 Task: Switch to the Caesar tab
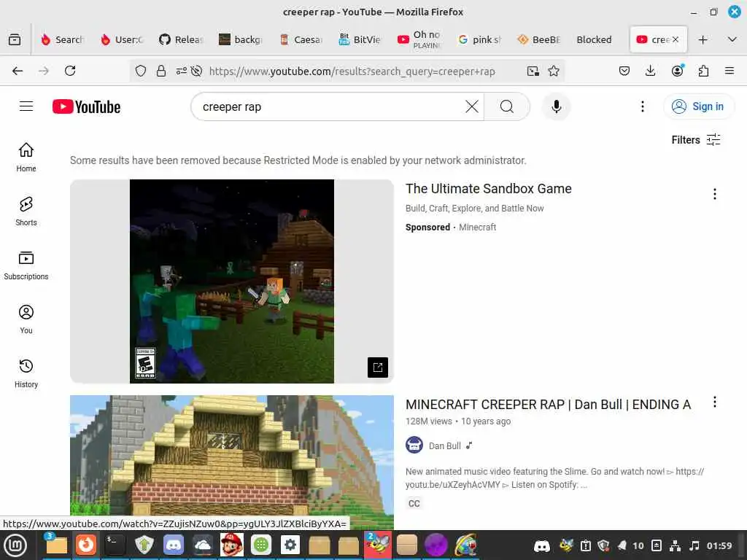coord(301,39)
